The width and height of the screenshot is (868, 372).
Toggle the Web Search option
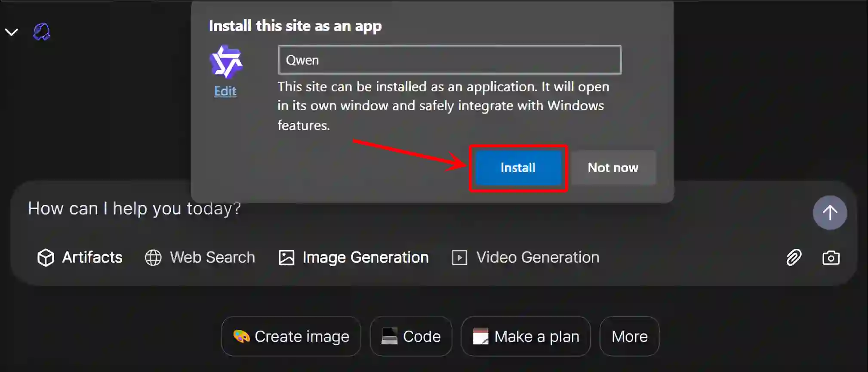pos(200,257)
